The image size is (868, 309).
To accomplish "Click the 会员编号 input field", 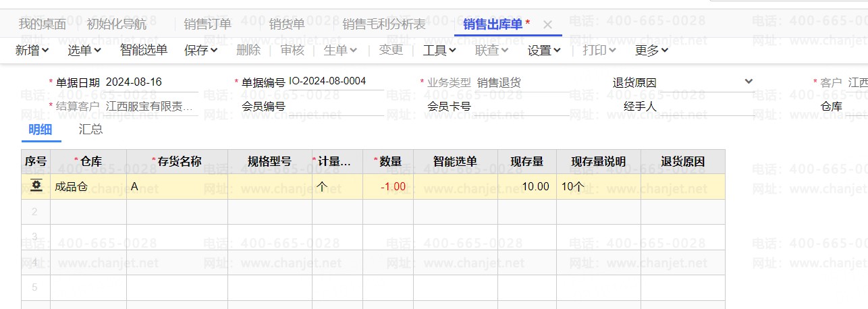I will pos(335,106).
